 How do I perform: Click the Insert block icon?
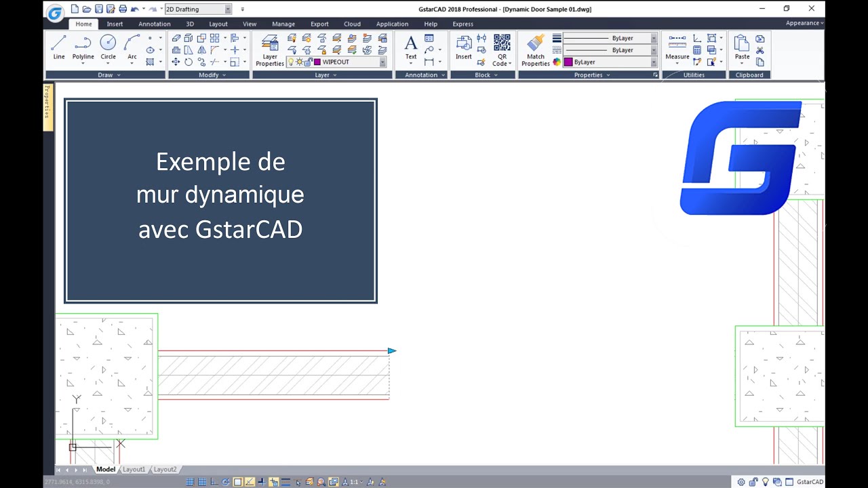point(464,47)
